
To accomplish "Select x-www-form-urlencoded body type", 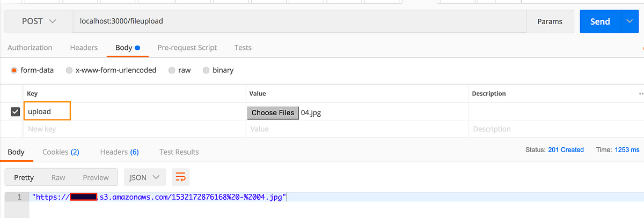I will coord(111,70).
